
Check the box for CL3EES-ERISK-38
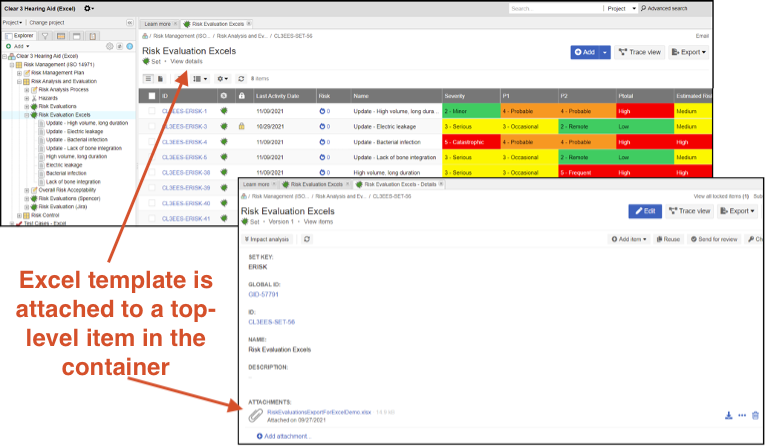[x=152, y=172]
